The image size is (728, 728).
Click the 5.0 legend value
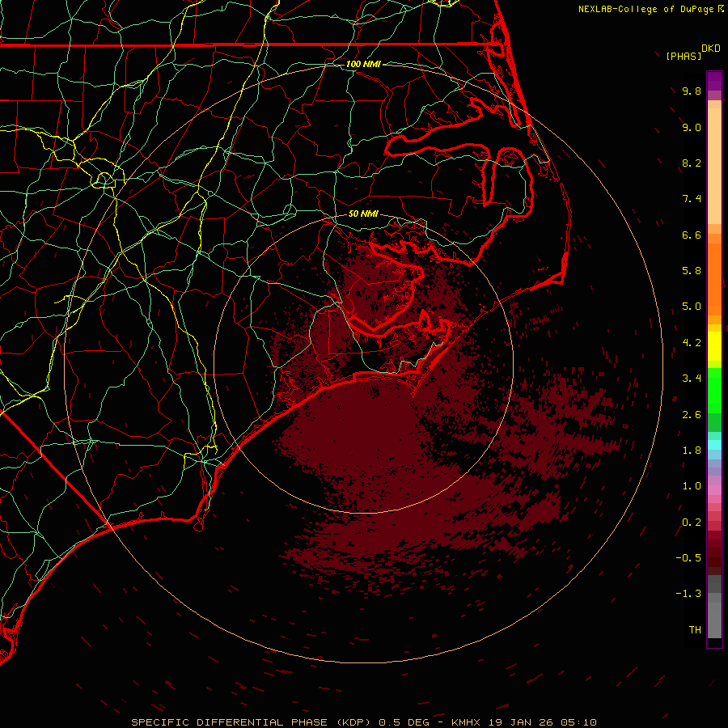692,307
